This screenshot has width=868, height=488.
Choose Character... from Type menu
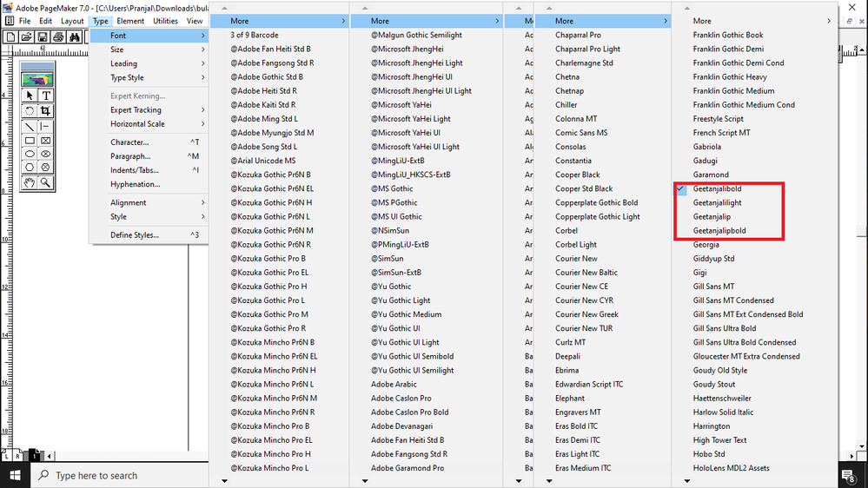(x=149, y=142)
